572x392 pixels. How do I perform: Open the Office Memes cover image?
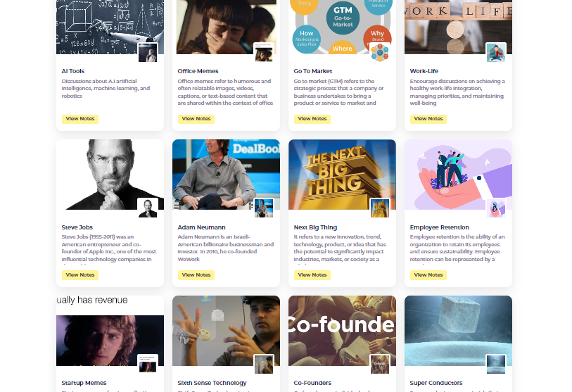coord(226,26)
